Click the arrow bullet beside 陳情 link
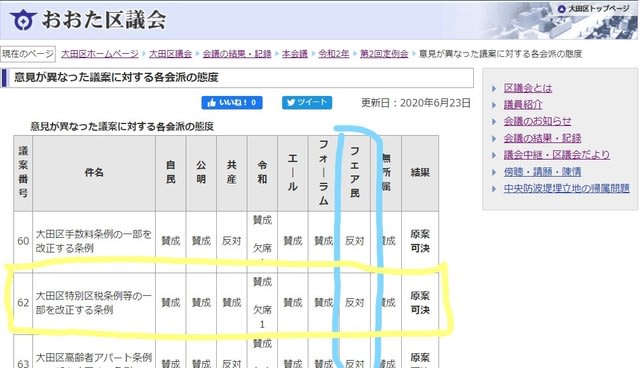Image resolution: width=640 pixels, height=368 pixels. coord(494,172)
